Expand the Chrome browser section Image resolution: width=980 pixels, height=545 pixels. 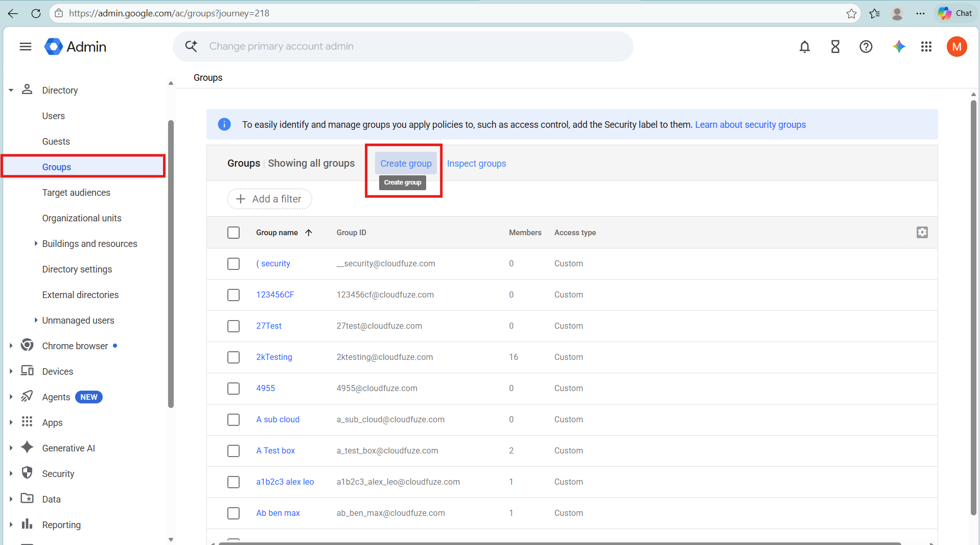pyautogui.click(x=11, y=346)
